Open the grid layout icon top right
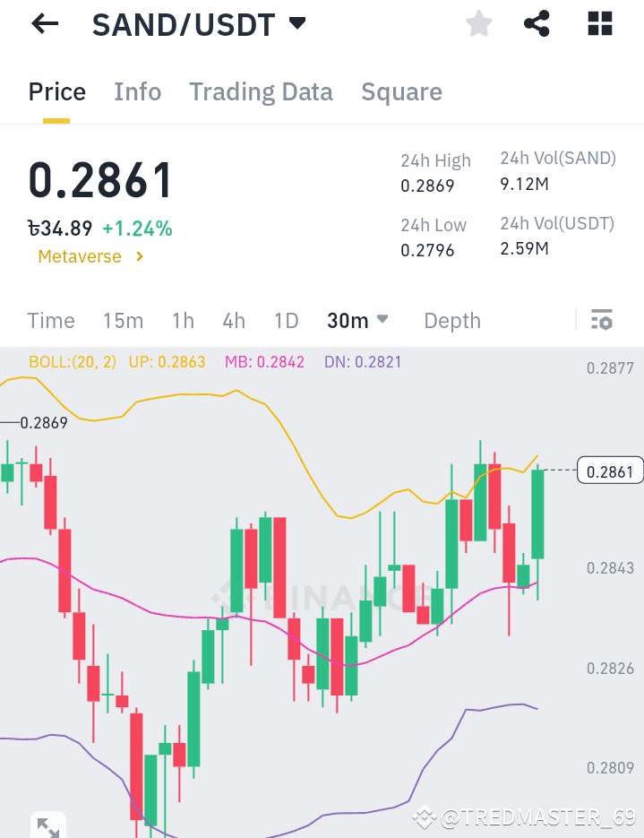The height and width of the screenshot is (838, 644). point(598,24)
